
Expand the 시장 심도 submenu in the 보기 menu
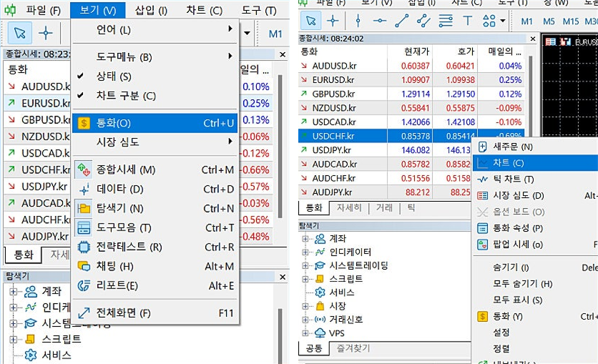155,142
